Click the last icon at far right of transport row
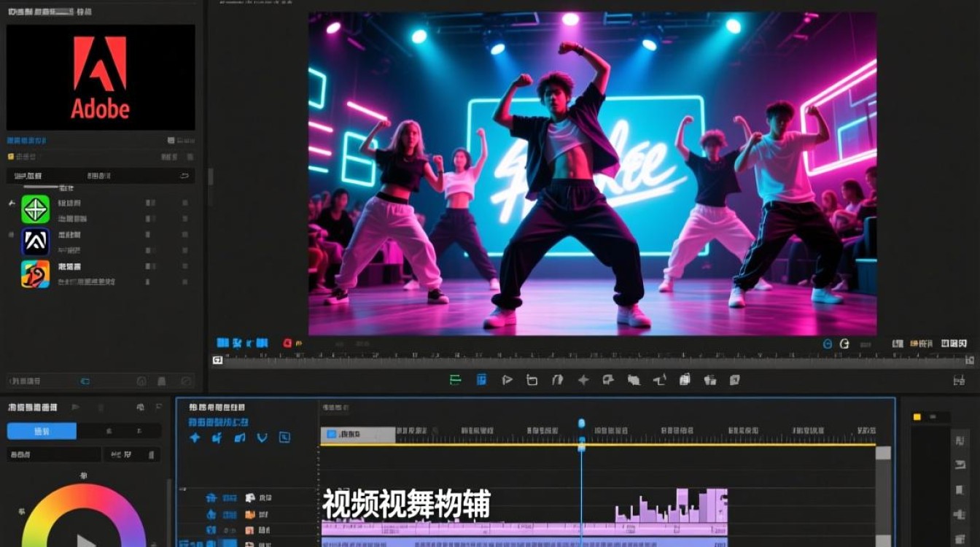 (x=959, y=380)
